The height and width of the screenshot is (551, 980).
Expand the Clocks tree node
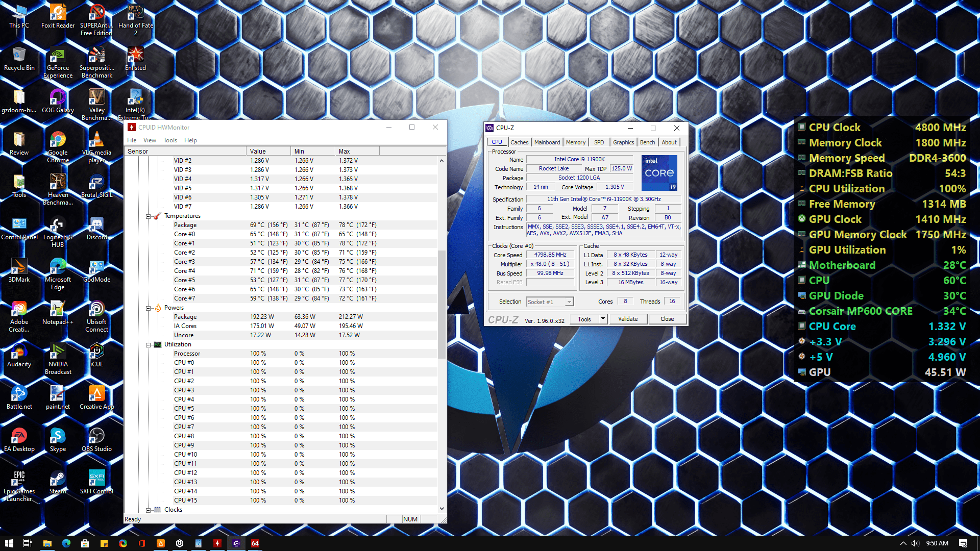(x=149, y=510)
